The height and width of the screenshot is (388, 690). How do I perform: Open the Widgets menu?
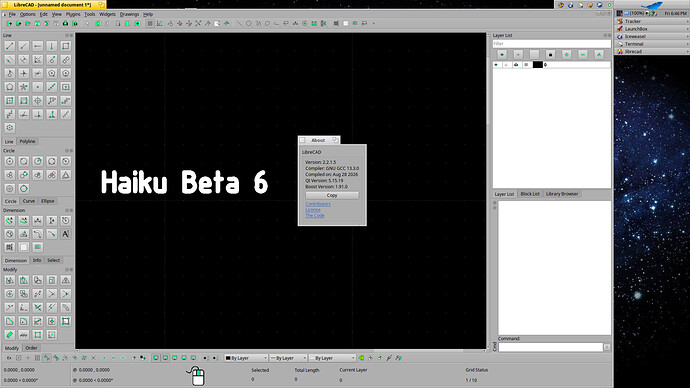tap(107, 14)
